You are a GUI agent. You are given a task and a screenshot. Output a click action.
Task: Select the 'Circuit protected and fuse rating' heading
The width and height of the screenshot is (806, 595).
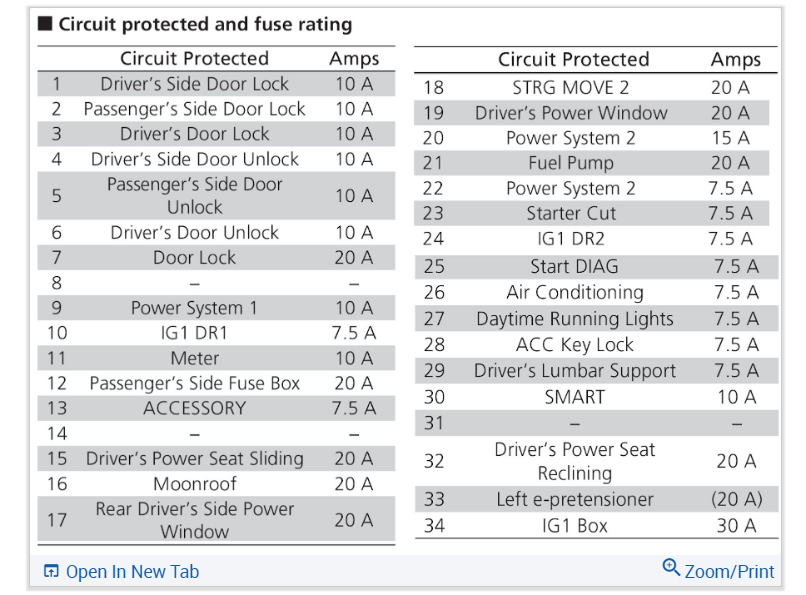point(205,25)
